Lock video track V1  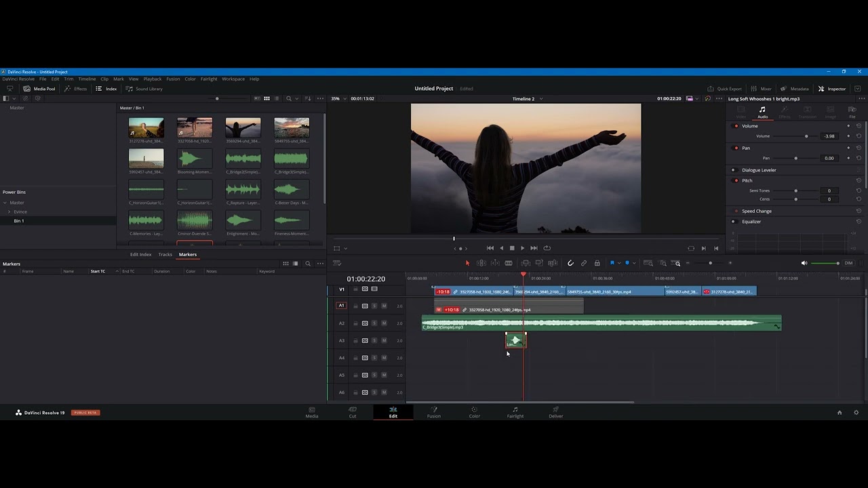(x=355, y=289)
